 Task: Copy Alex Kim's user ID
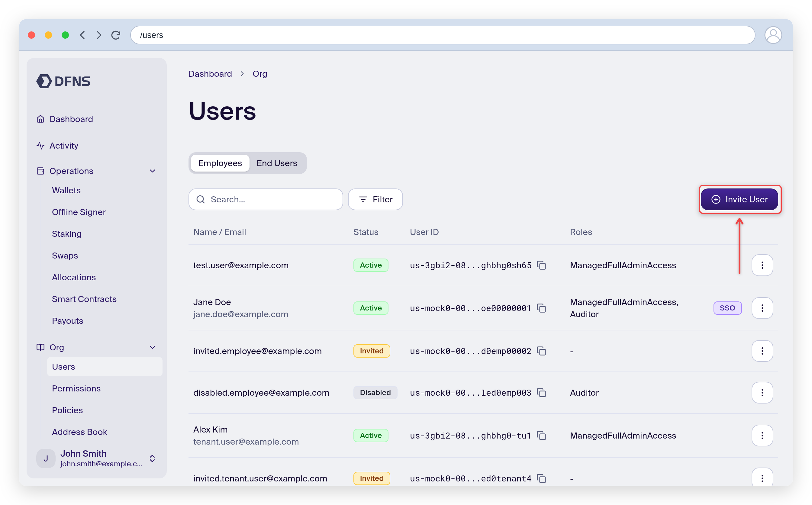pos(541,436)
